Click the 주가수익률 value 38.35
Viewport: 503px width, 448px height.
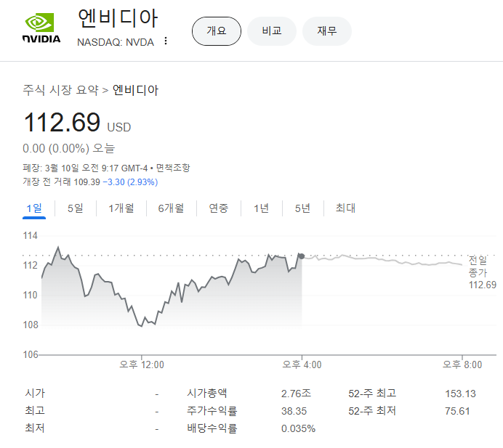294,411
